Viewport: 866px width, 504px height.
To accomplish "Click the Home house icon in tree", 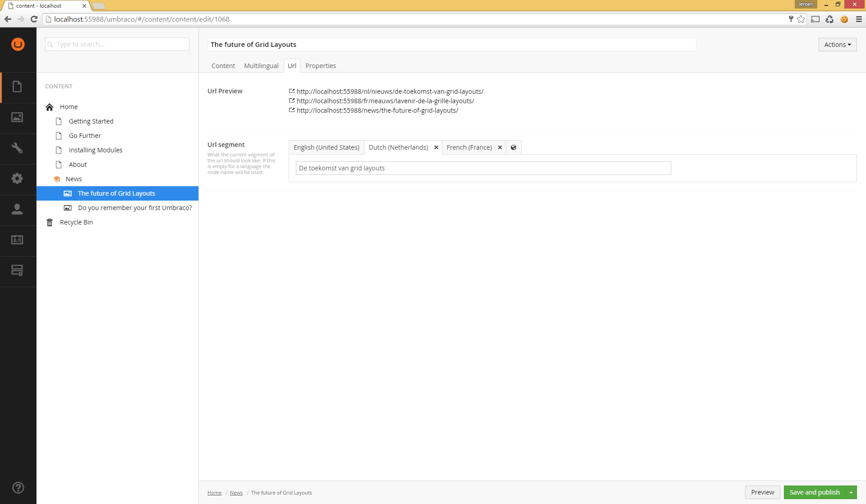I will (x=50, y=107).
